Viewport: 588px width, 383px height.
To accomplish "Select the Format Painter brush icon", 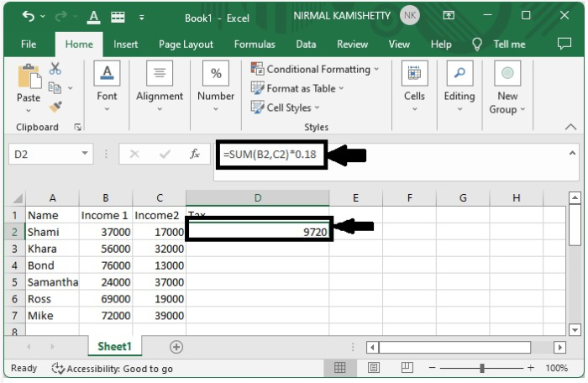I will pyautogui.click(x=55, y=107).
